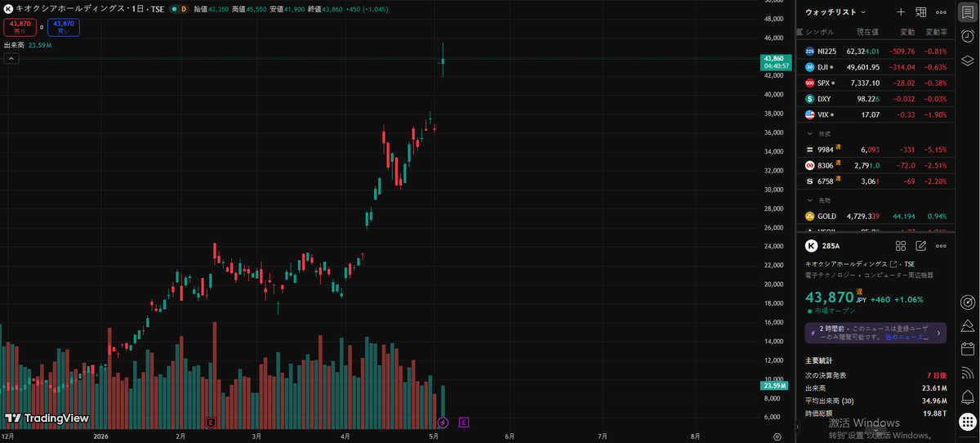
Task: Open the radar target icon in right sidebar
Action: (x=967, y=302)
